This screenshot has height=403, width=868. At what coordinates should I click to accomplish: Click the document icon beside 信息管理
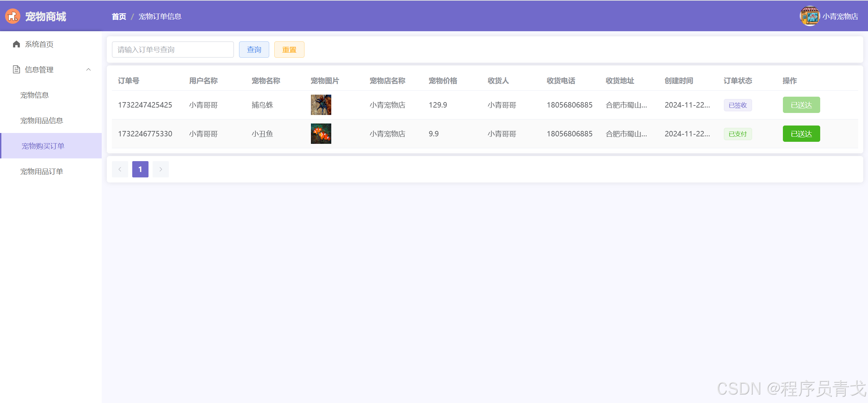point(16,70)
